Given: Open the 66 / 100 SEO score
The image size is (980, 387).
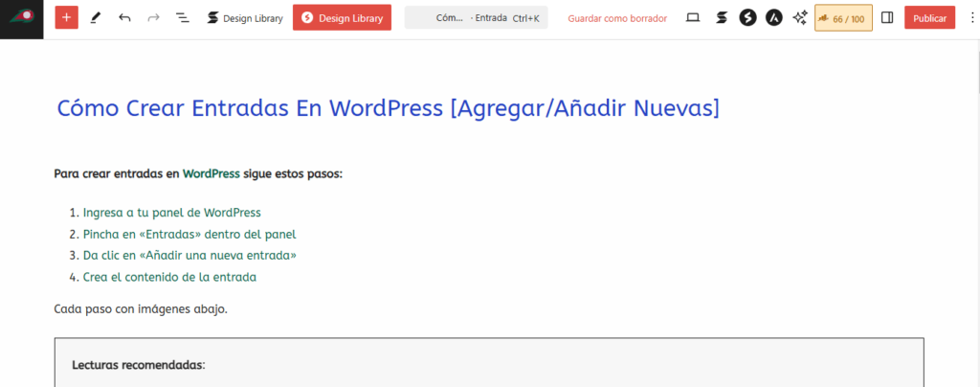Looking at the screenshot, I should click(x=844, y=19).
